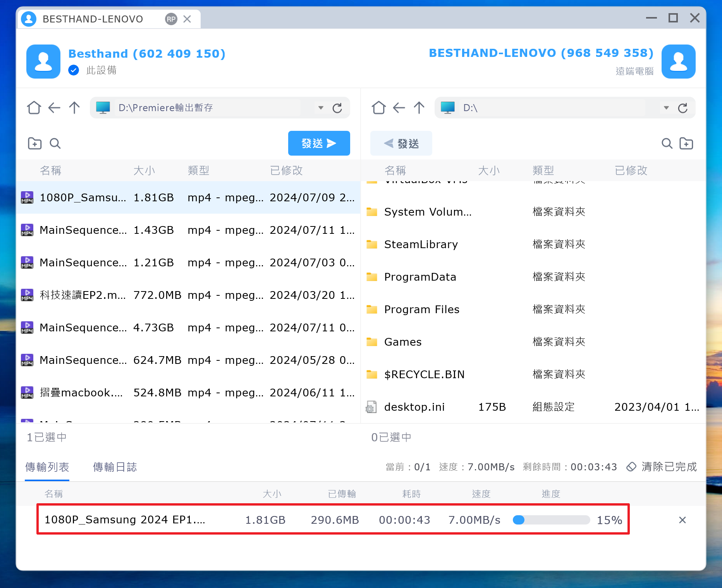
Task: Switch to the 傳輸日誌 tab
Action: point(115,467)
